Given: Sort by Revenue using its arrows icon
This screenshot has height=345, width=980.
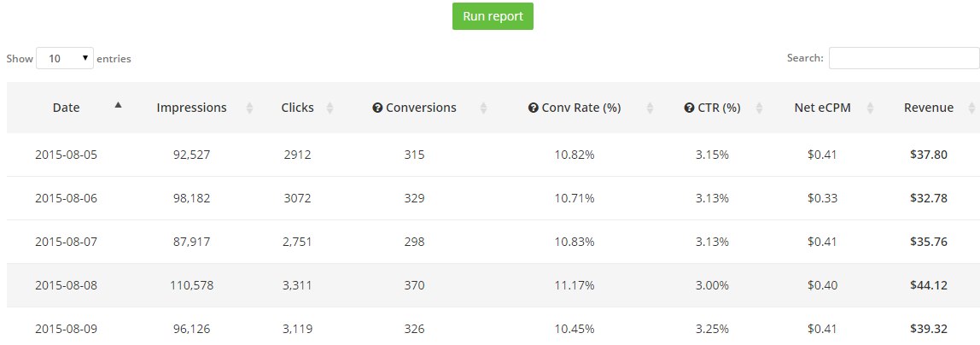Looking at the screenshot, I should 971,108.
